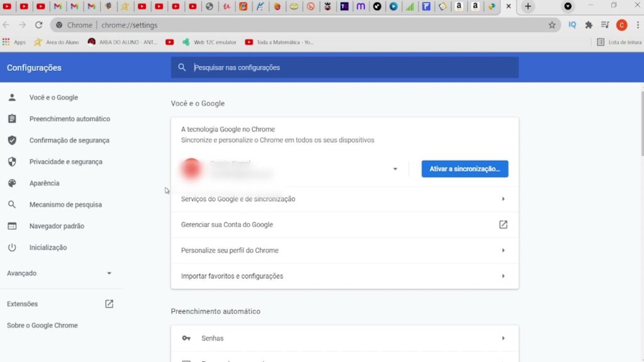Viewport: 644px width, 362px height.
Task: Open the 'Area do Aluno' bookmark
Action: pos(56,42)
